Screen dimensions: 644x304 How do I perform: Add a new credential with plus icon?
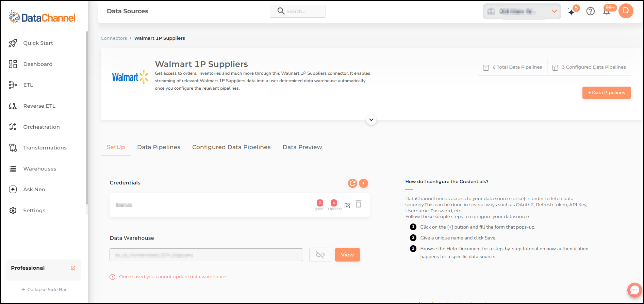point(363,183)
